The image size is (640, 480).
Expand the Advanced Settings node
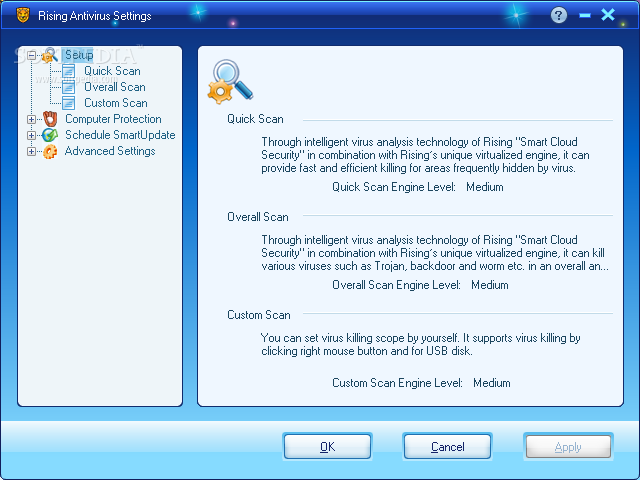[x=31, y=151]
